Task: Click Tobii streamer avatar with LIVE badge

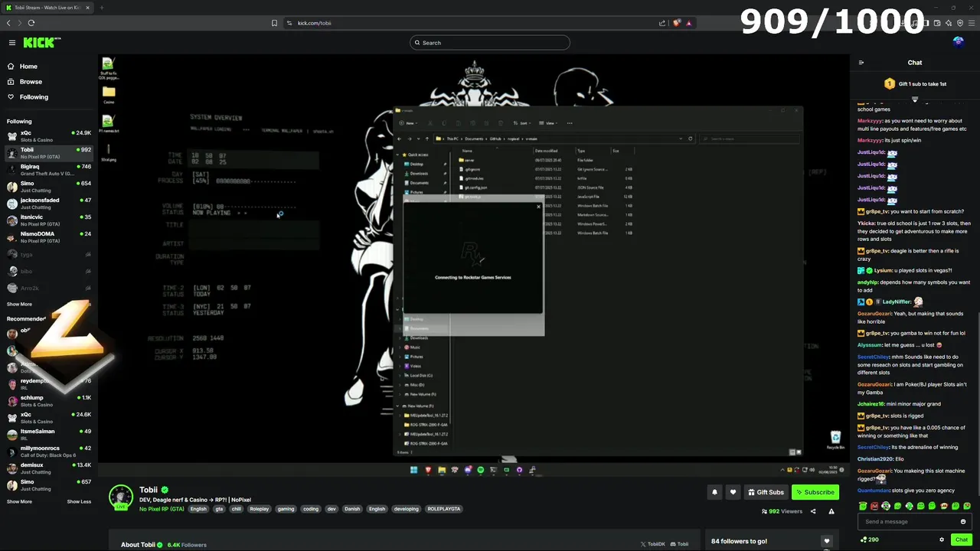Action: pos(121,497)
